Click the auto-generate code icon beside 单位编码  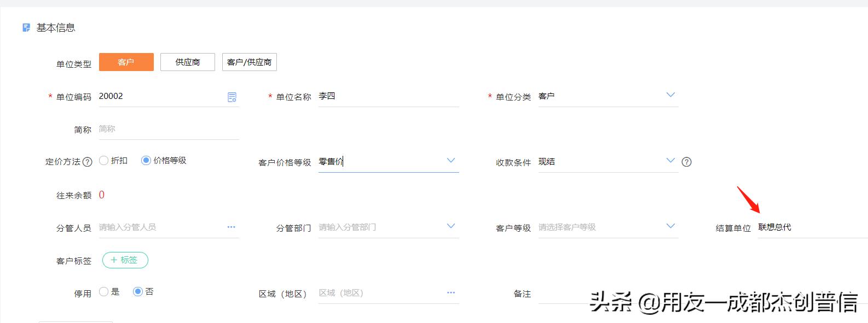tap(232, 97)
